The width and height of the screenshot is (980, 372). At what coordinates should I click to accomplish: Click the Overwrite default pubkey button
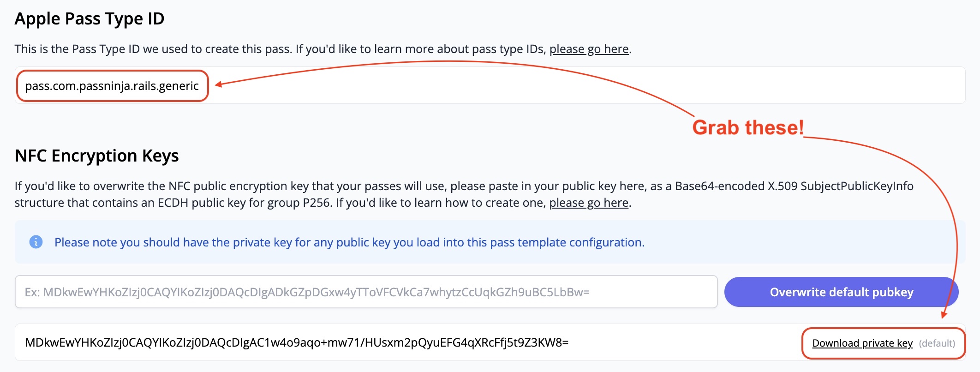tap(841, 292)
